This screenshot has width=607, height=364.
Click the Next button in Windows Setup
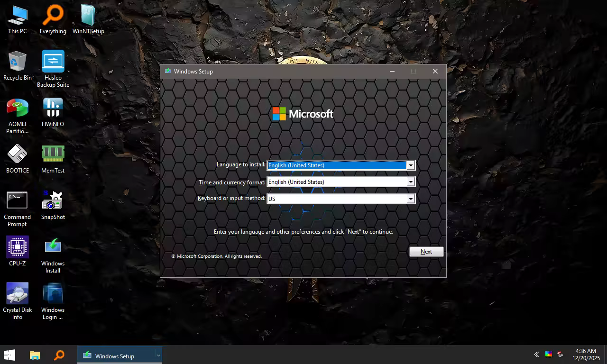(426, 252)
